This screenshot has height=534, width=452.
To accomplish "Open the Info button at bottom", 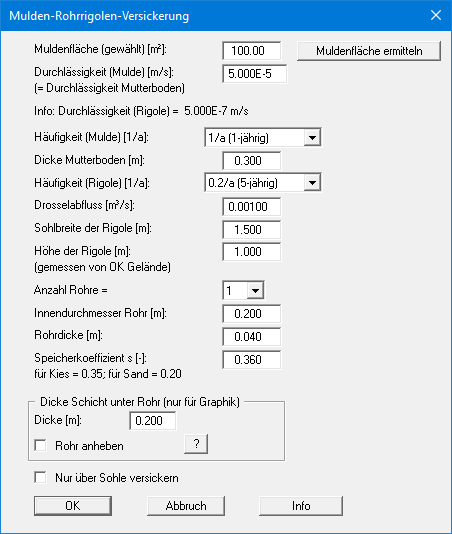I will (301, 506).
